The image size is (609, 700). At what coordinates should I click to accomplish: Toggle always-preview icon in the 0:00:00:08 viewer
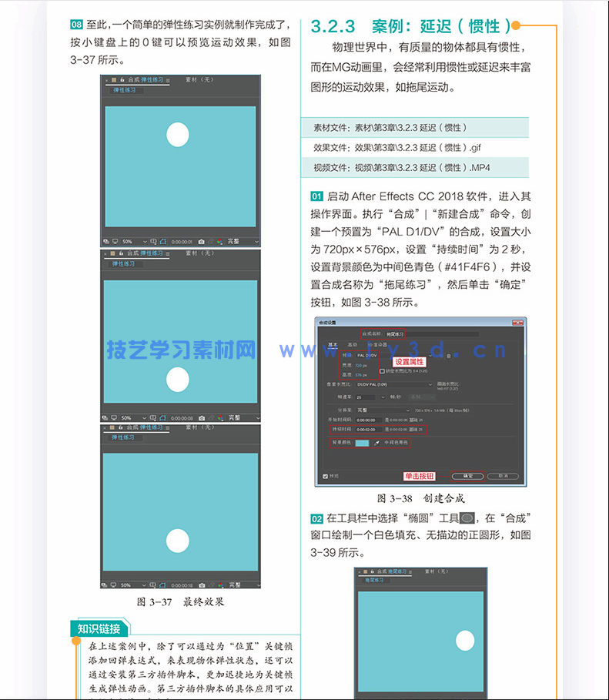tap(105, 418)
